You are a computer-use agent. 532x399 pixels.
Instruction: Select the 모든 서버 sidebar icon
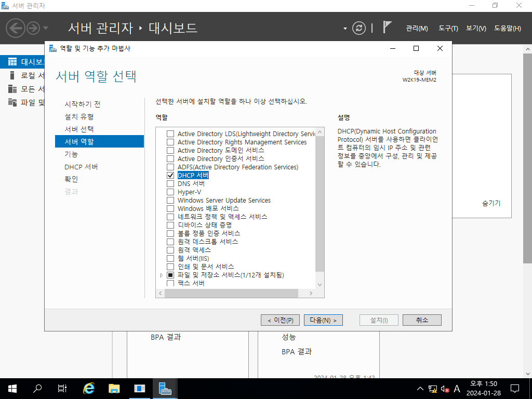12,89
